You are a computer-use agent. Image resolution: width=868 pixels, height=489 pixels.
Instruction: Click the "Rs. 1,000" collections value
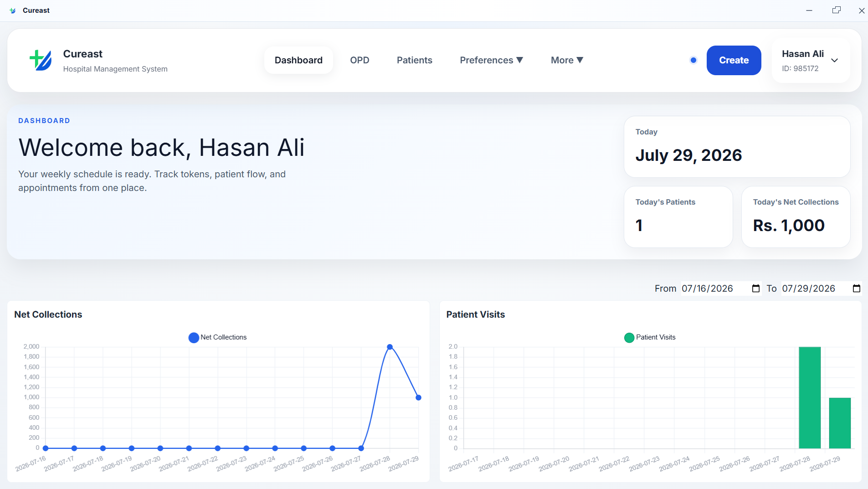coord(789,226)
